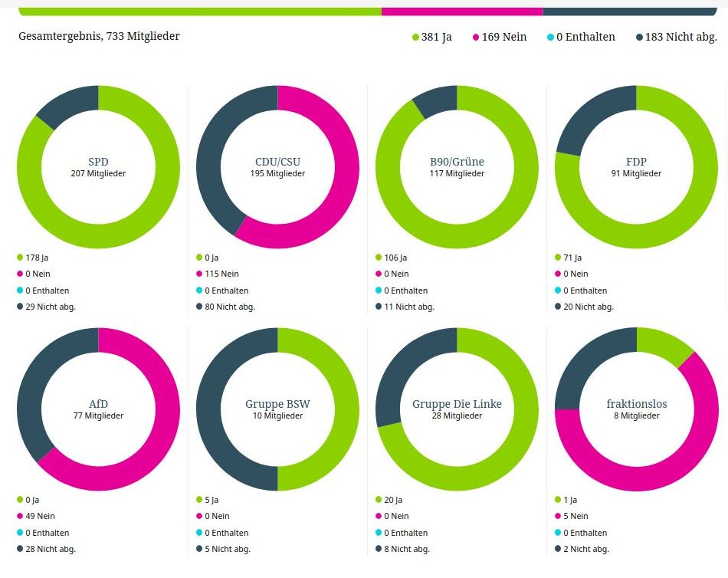Select the dark Nicht abg. arc of the Gruppe BSW donut

tap(208, 409)
